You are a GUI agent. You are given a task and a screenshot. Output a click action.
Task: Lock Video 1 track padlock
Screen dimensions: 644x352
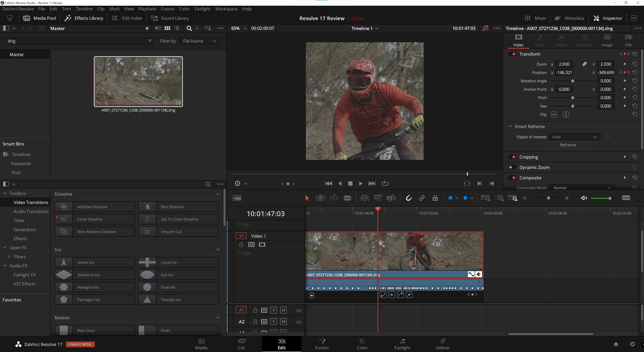click(x=241, y=245)
